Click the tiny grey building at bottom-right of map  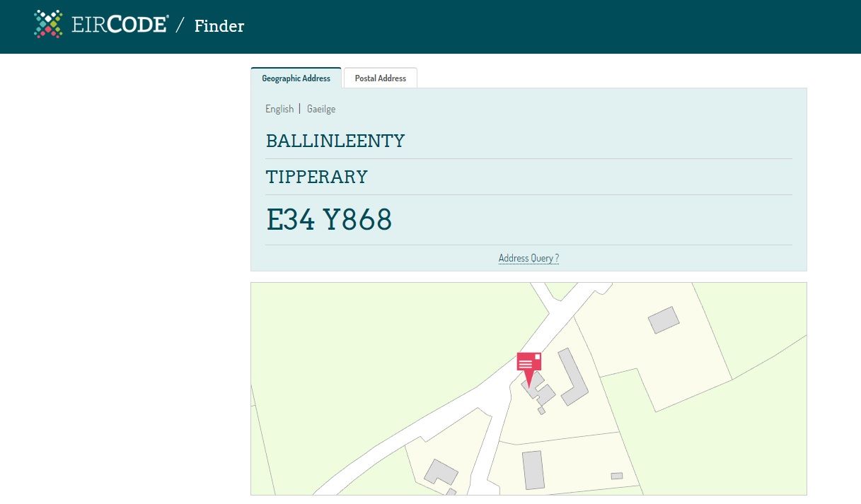617,476
